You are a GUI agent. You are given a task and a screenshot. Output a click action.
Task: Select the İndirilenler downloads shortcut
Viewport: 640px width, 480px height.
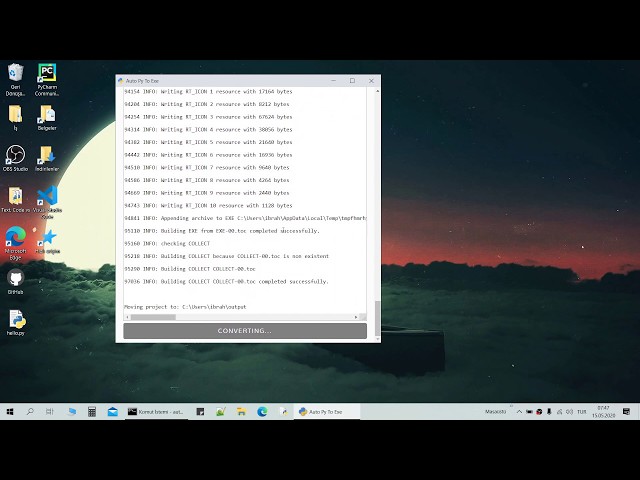click(47, 158)
